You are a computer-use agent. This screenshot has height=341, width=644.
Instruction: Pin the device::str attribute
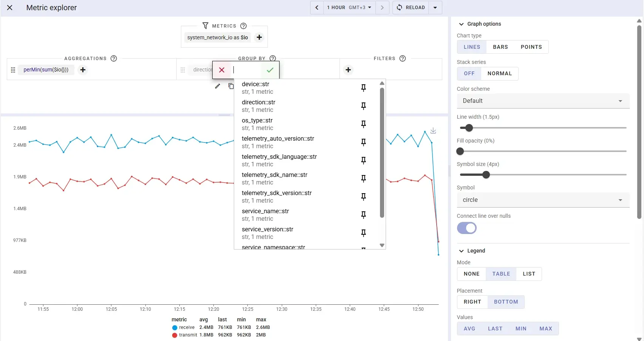(x=363, y=88)
